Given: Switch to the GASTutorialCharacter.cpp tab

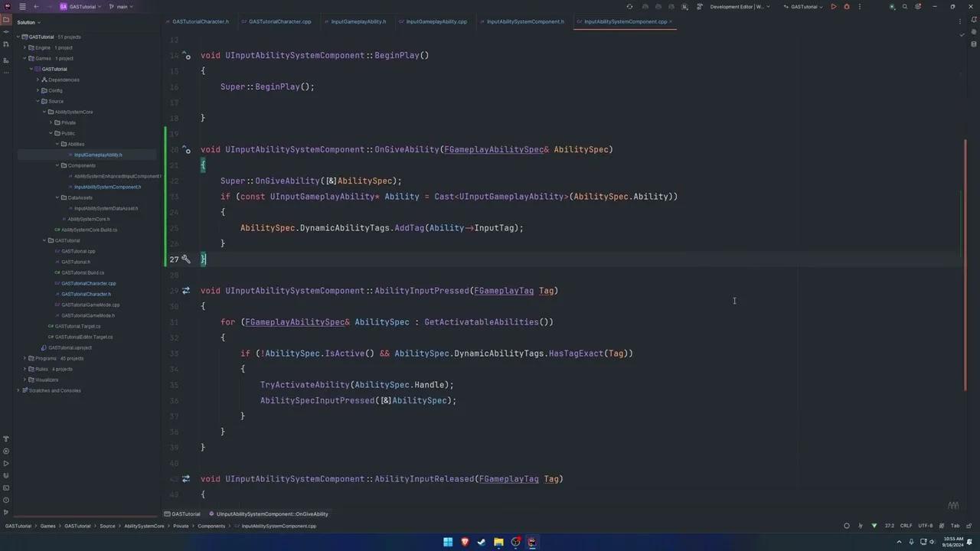Looking at the screenshot, I should 279,21.
